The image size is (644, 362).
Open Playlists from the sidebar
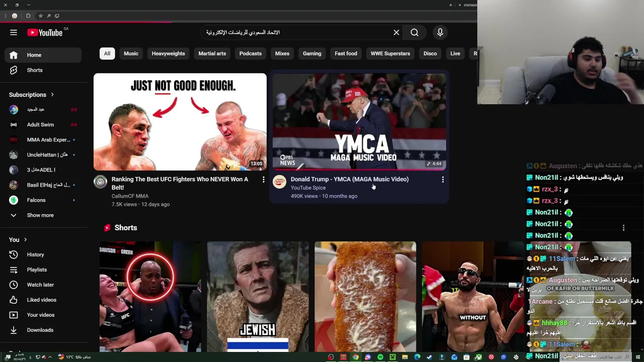click(43, 269)
